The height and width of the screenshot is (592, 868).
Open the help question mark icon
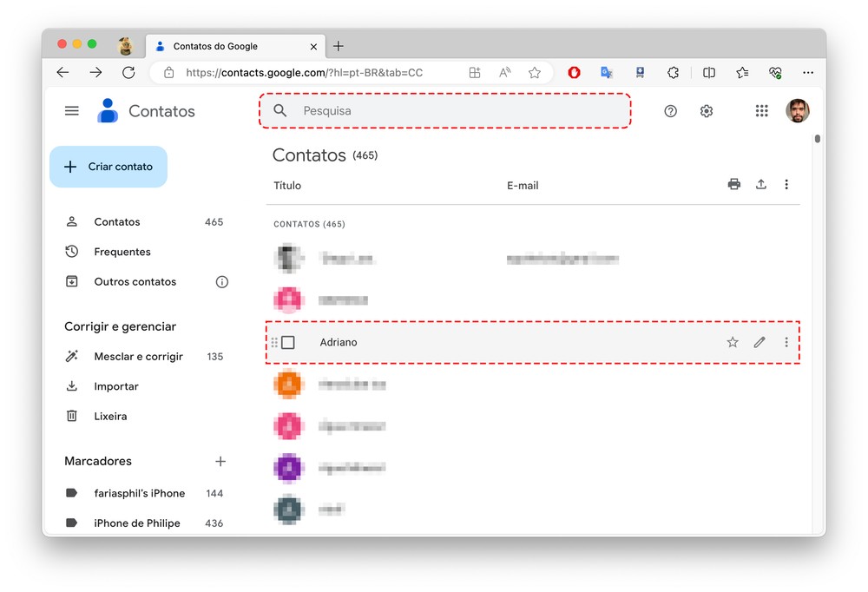(x=670, y=111)
